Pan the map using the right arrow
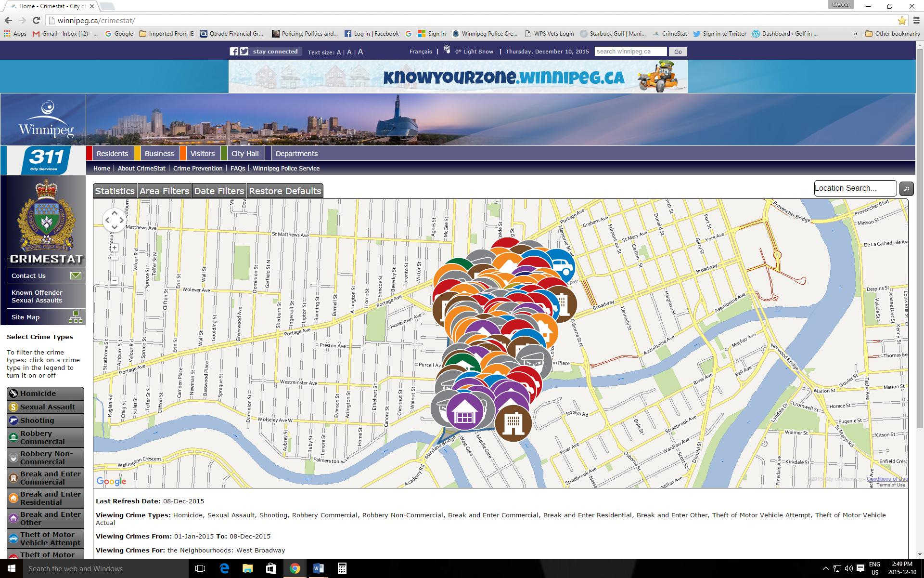 coord(122,220)
